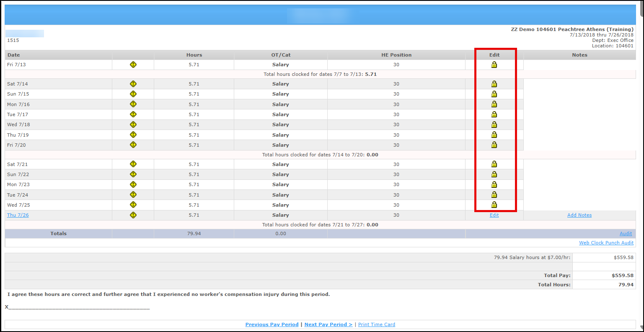Go to Previous Pay Period

click(272, 324)
